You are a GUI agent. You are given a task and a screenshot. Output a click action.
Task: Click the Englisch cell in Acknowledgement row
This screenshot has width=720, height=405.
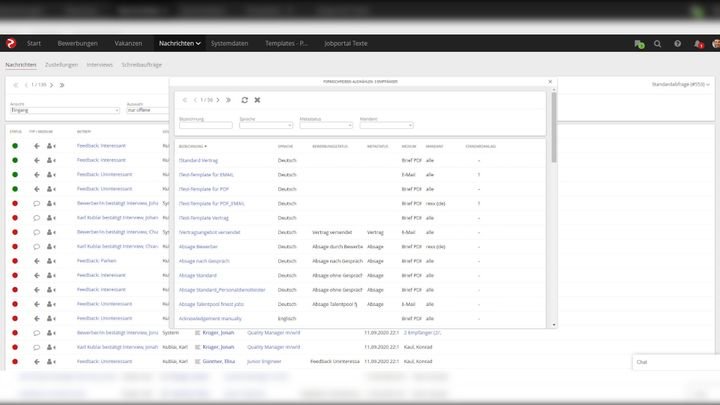click(287, 319)
